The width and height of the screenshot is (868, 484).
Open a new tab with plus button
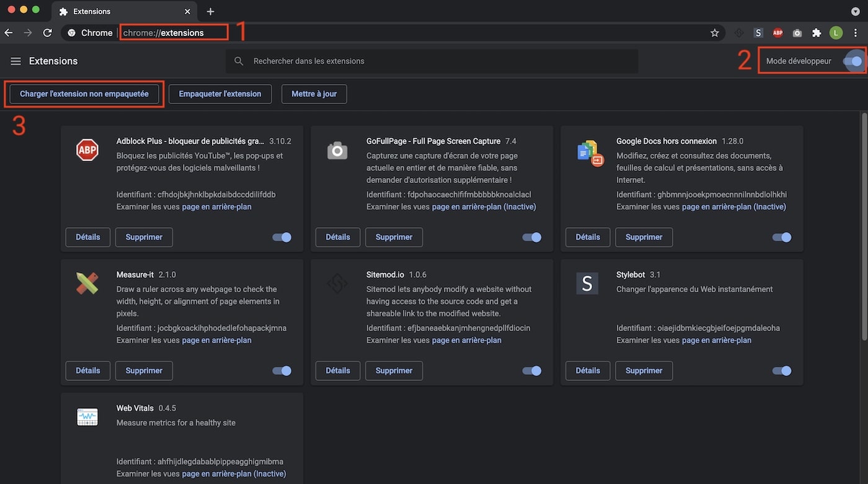click(210, 11)
